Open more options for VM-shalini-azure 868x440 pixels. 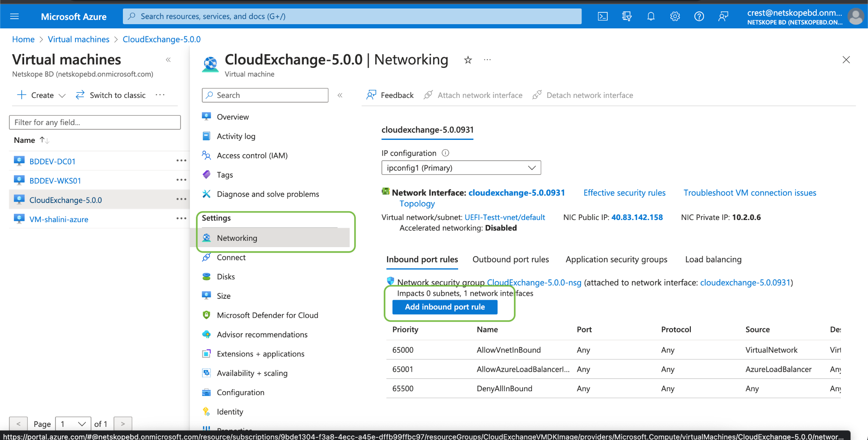click(181, 218)
